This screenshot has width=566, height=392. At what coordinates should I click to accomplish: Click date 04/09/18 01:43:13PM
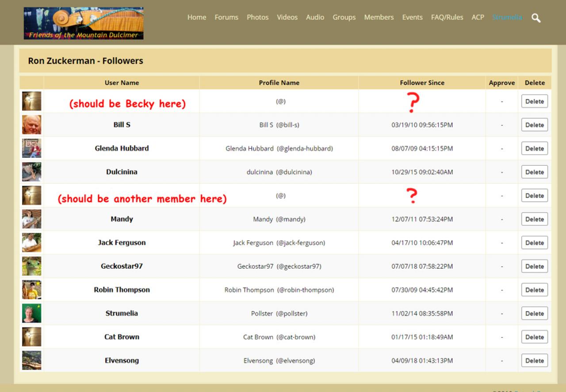pyautogui.click(x=422, y=361)
